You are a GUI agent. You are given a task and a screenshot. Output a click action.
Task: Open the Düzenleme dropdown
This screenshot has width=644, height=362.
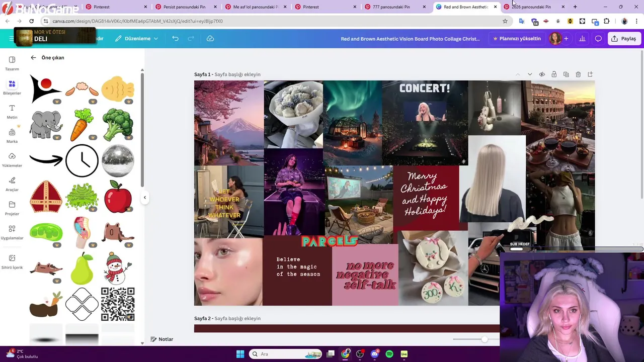(x=136, y=39)
